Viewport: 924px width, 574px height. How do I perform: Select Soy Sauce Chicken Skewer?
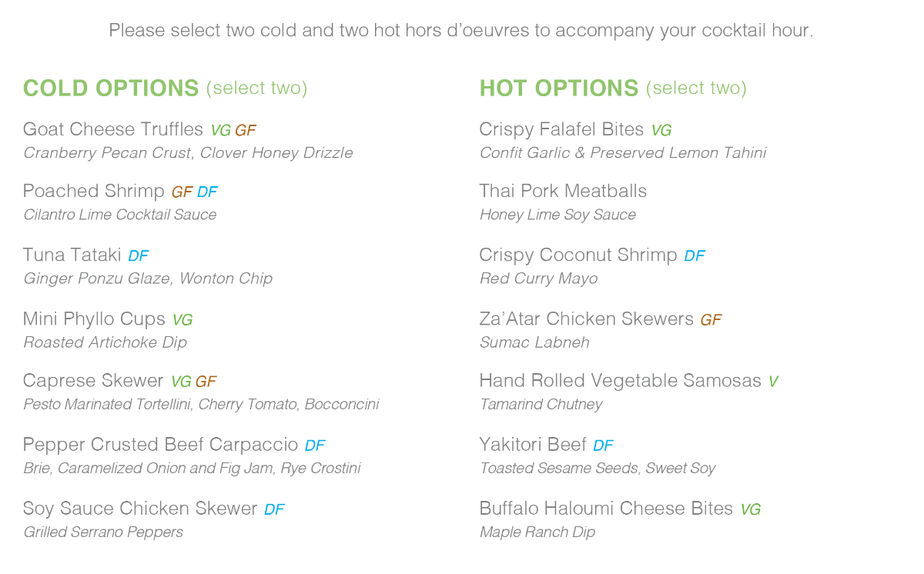(x=139, y=509)
